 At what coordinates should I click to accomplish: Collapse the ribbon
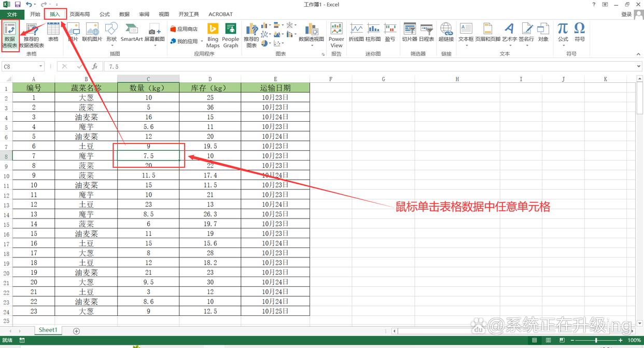coord(638,53)
